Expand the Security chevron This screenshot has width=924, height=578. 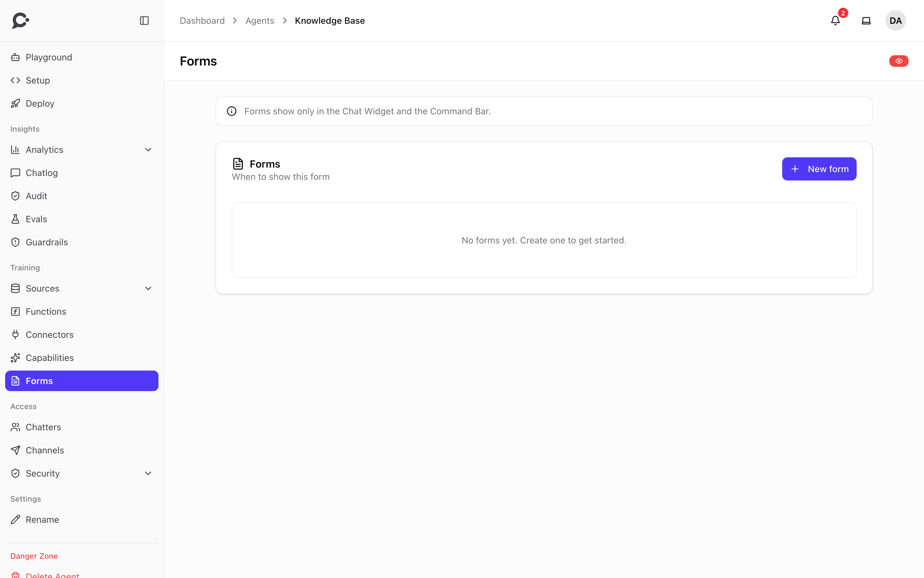click(x=148, y=474)
